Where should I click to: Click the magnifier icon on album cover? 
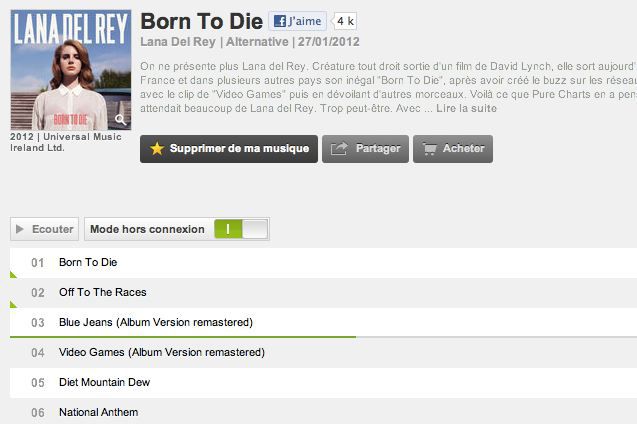tap(121, 120)
